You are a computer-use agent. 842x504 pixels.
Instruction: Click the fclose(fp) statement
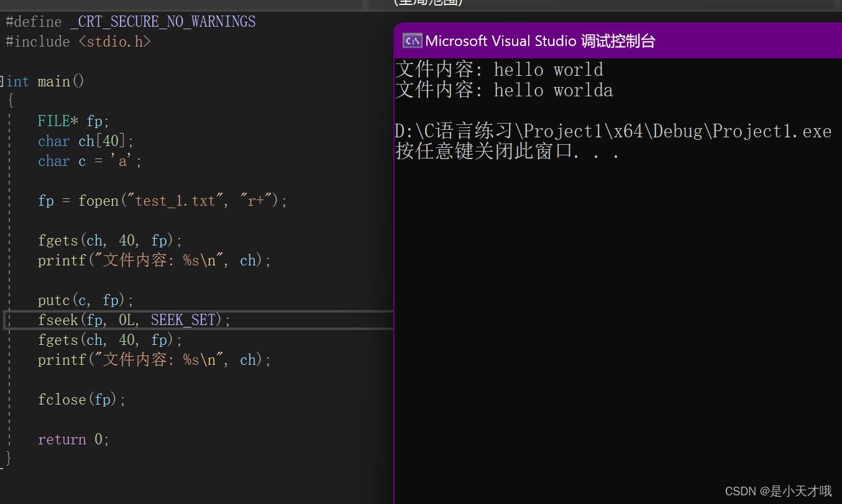point(82,400)
